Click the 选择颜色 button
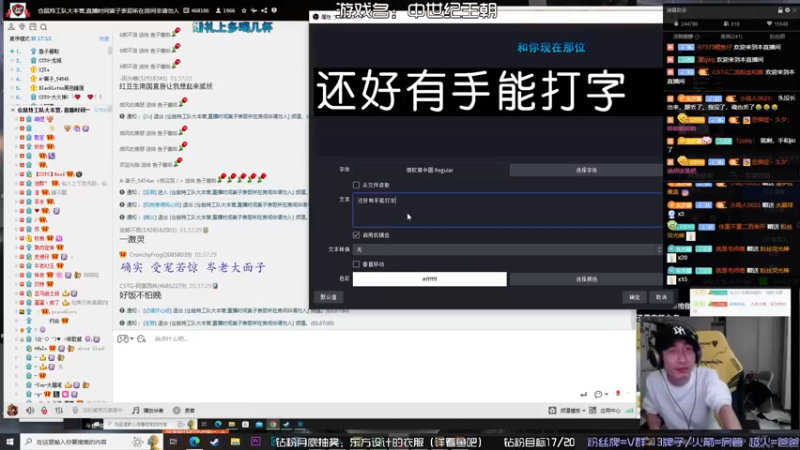The width and height of the screenshot is (800, 450). point(586,279)
